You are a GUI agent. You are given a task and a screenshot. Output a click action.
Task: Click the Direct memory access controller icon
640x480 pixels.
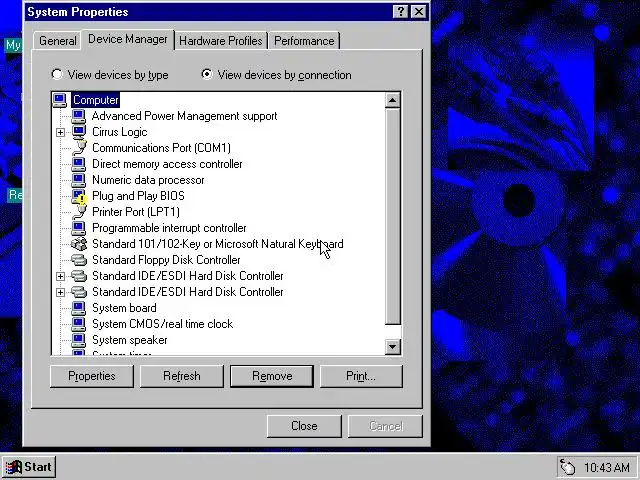click(x=78, y=164)
